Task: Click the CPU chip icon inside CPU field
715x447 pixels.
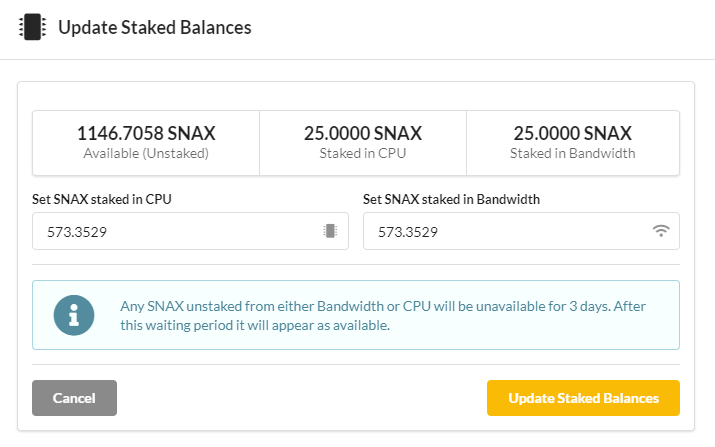Action: [x=330, y=231]
